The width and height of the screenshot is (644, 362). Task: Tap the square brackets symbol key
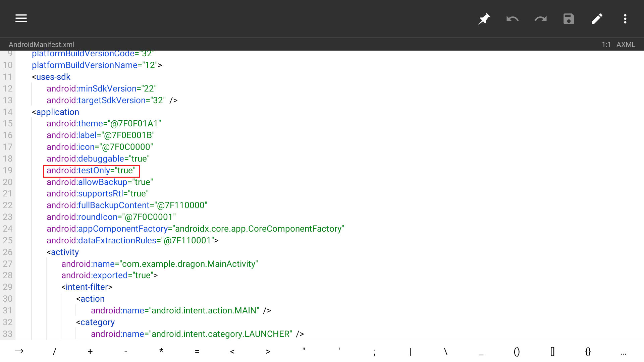coord(552,351)
